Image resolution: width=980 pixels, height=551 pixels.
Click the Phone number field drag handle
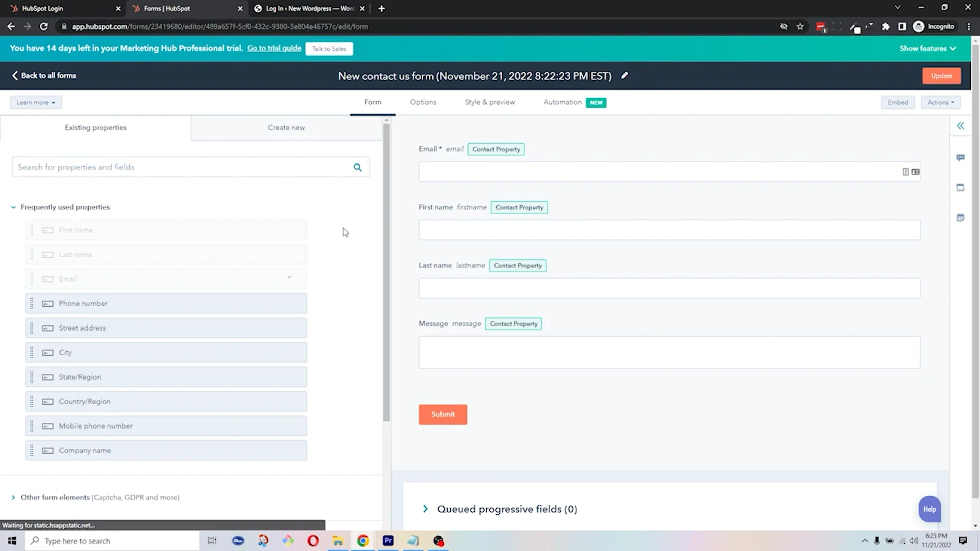[32, 304]
